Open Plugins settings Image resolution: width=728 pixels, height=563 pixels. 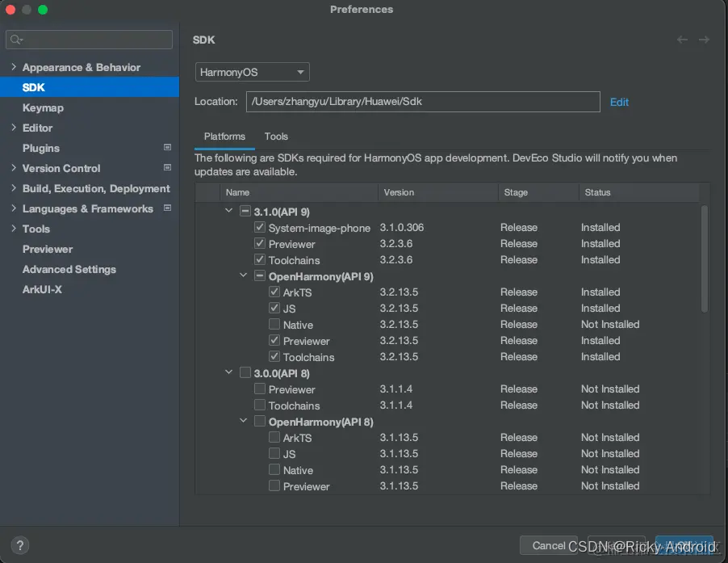click(x=41, y=148)
